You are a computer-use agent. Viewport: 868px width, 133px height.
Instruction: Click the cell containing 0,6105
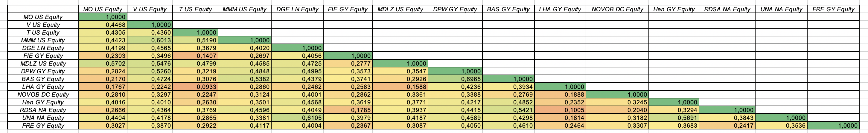pos(297,118)
